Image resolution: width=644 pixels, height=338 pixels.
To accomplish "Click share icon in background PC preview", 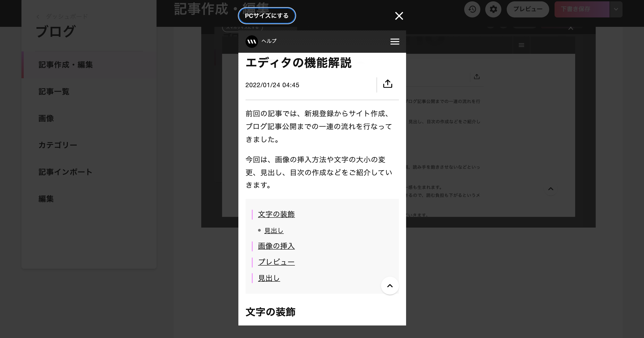I will tap(477, 77).
